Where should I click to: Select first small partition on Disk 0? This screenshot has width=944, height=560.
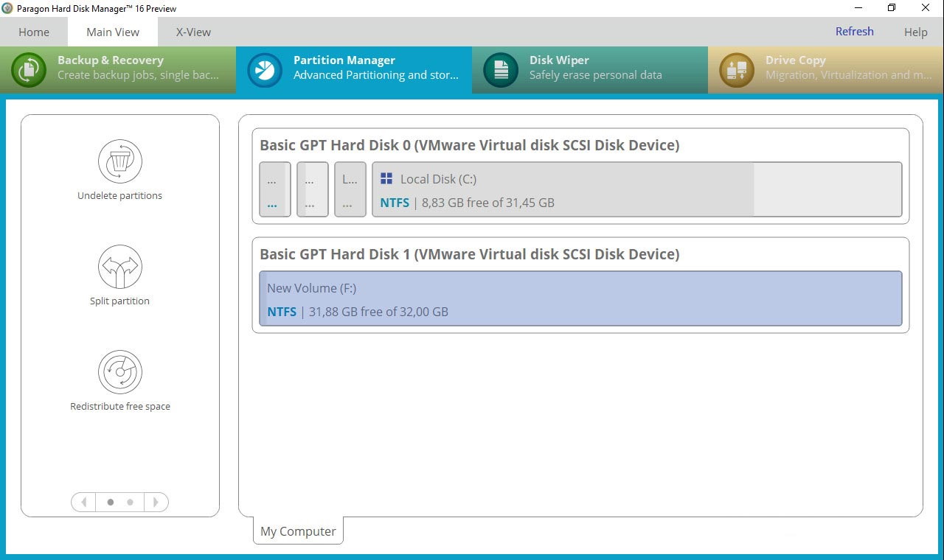pyautogui.click(x=275, y=189)
